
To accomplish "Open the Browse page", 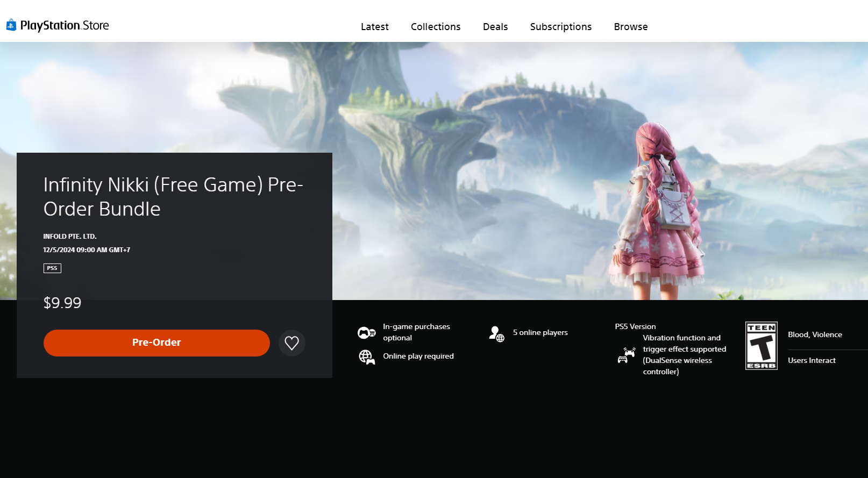I will tap(631, 27).
